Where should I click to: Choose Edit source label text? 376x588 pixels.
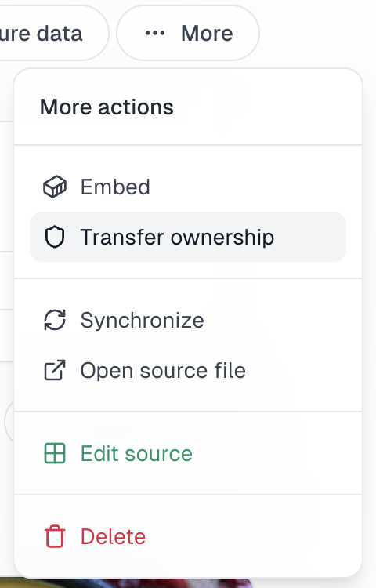(x=137, y=454)
